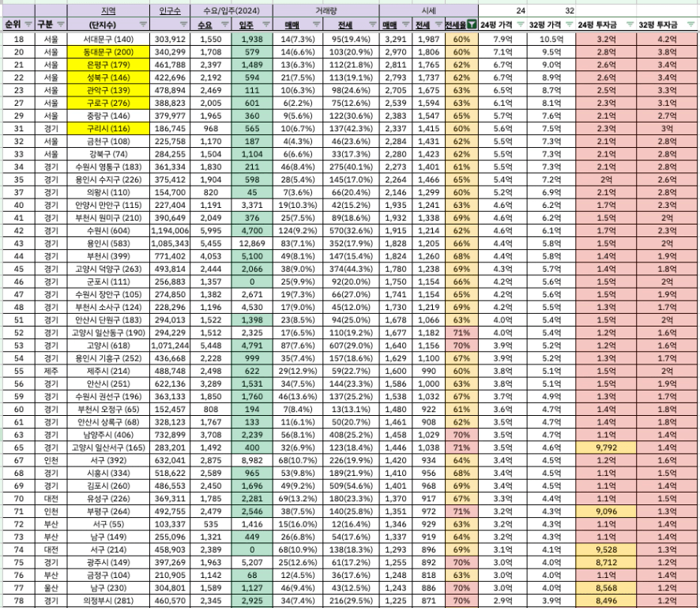Click the 입주 value 5,100
The height and width of the screenshot is (608, 700).
click(x=252, y=256)
